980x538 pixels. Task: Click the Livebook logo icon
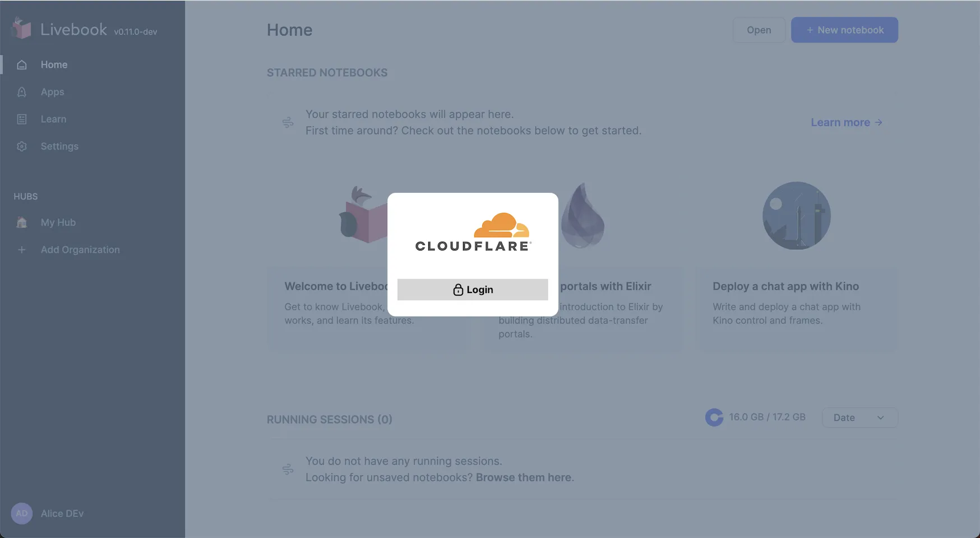pos(22,28)
